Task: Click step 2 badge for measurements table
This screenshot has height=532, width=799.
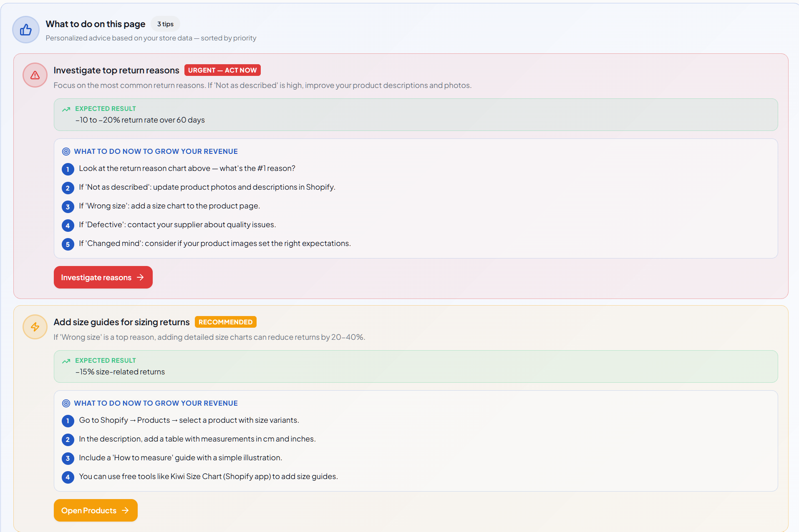Action: click(x=68, y=440)
